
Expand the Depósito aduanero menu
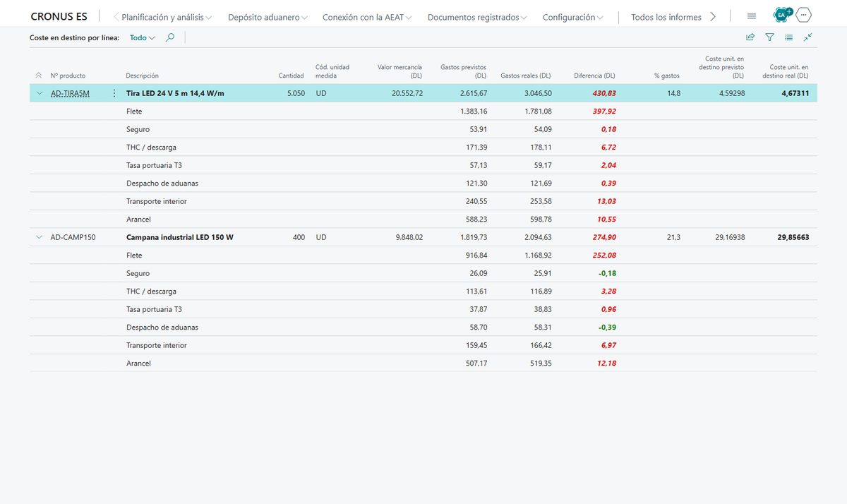point(268,17)
